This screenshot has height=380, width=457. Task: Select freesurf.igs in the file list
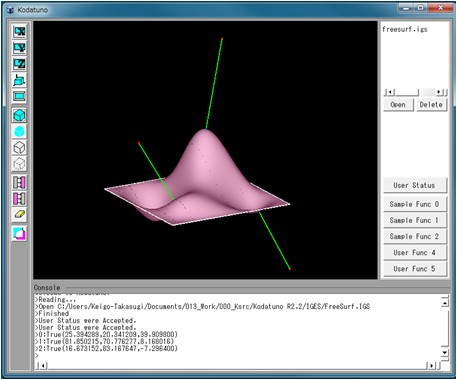click(x=404, y=29)
